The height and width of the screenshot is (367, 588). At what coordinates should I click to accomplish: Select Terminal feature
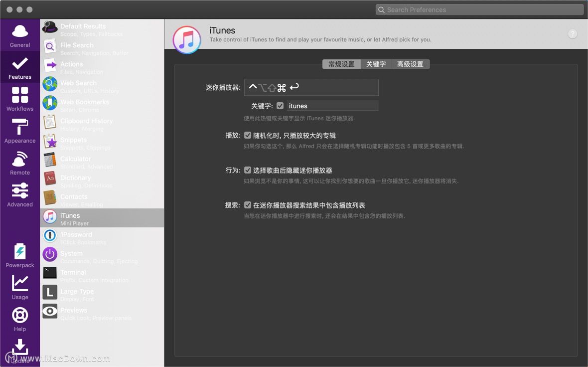(x=102, y=275)
